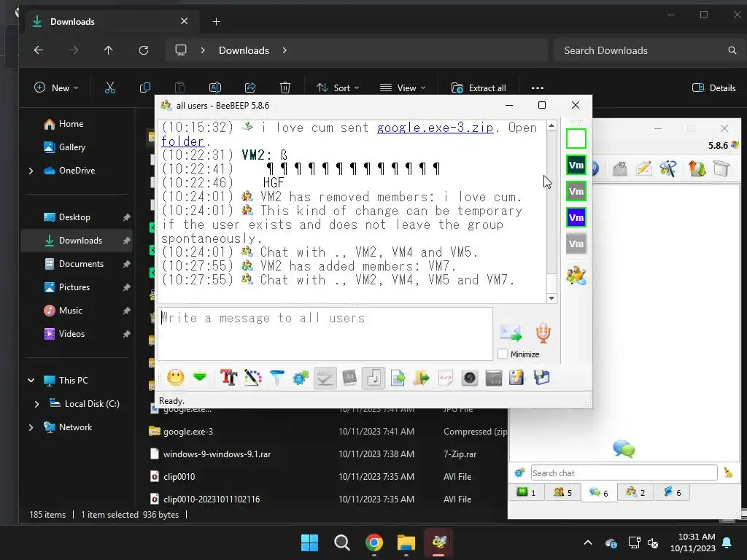Select the borderless gray Vm member avatar
Screen dimensions: 747x560
click(576, 244)
